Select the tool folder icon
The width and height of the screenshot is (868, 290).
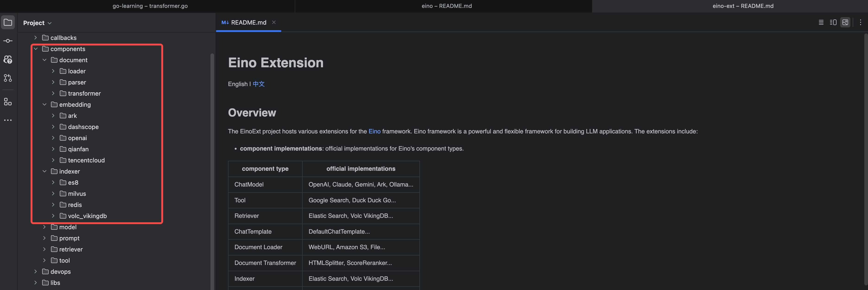tap(54, 260)
